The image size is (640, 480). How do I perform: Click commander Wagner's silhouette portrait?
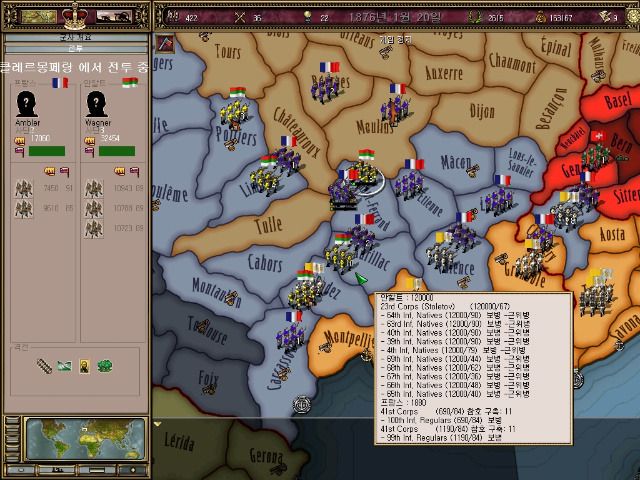tap(96, 104)
